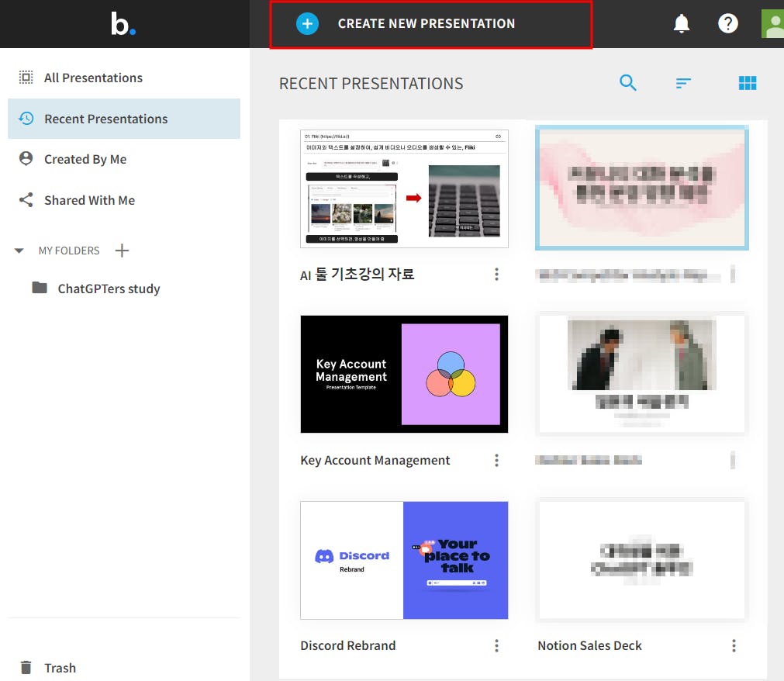Click the All Presentations frame icon

26,77
